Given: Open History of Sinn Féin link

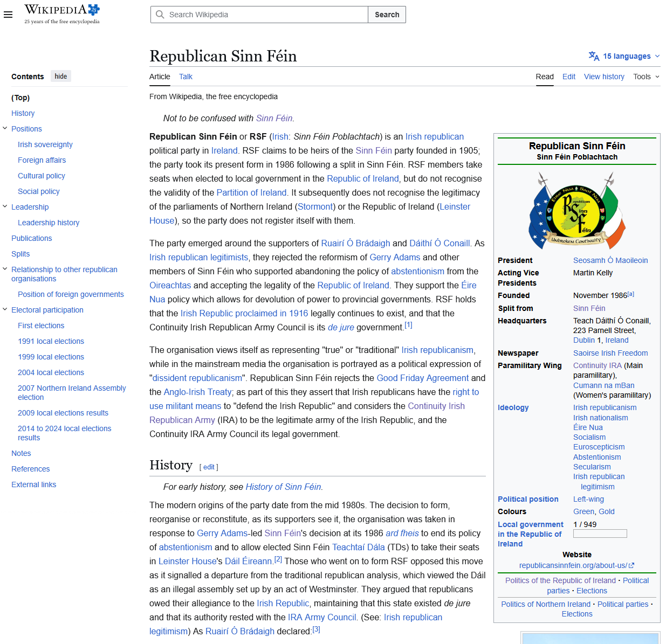Looking at the screenshot, I should tap(283, 487).
